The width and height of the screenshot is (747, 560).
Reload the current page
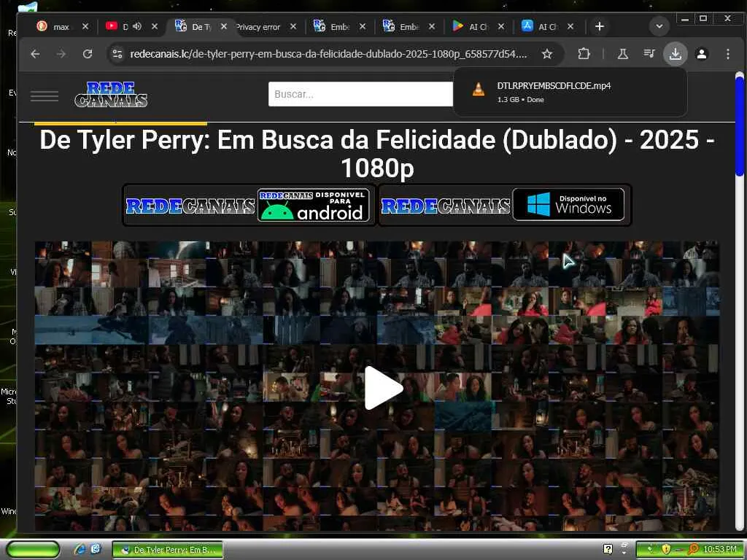point(88,54)
